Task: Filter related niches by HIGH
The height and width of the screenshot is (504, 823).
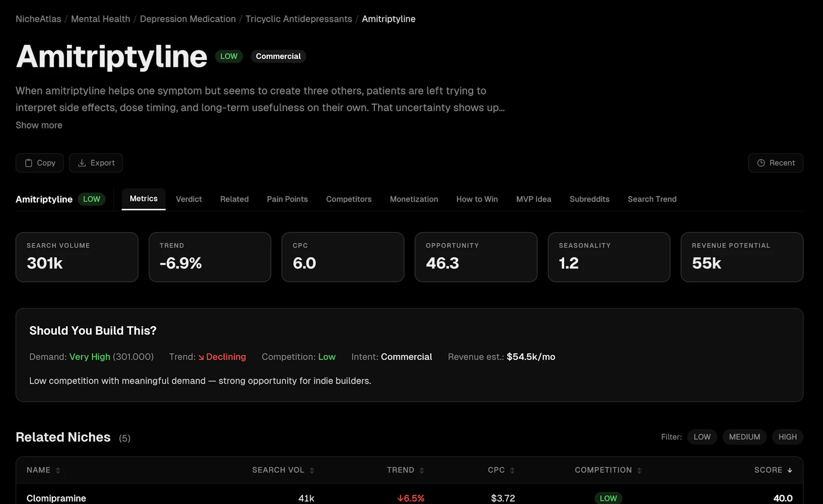Action: click(788, 437)
